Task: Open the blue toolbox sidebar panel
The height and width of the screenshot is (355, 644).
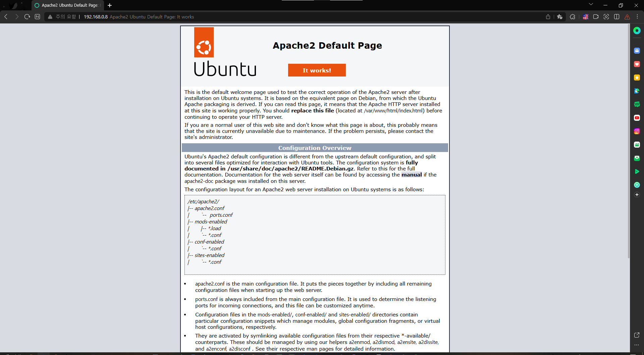Action: [637, 51]
